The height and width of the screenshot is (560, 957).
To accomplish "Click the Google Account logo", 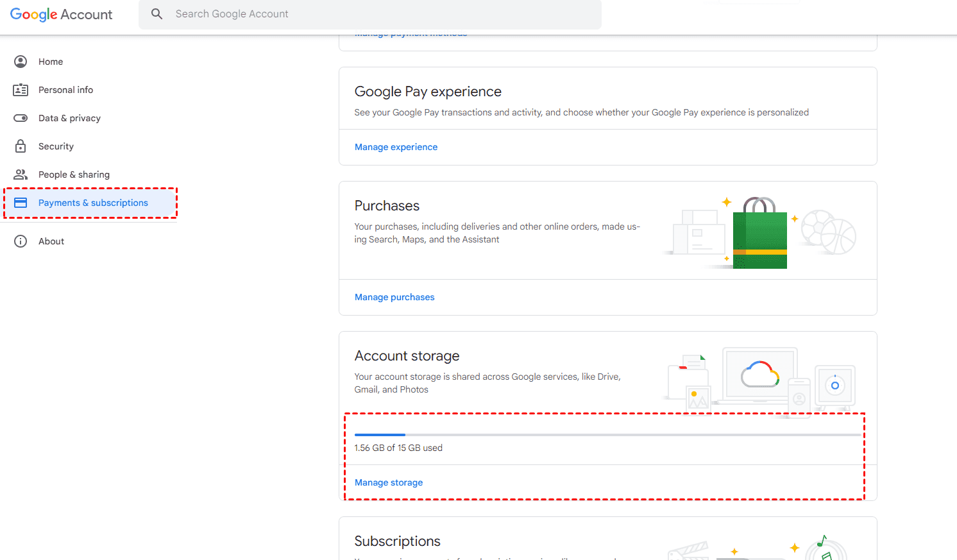I will tap(62, 14).
